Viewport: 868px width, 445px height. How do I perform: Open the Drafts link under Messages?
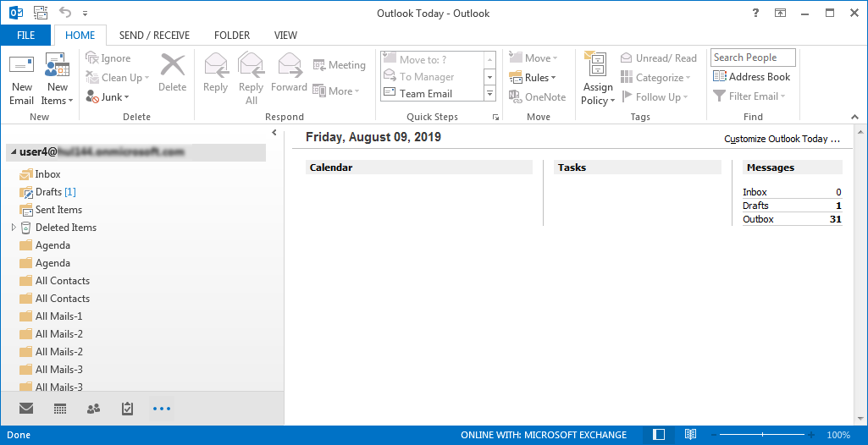pos(755,206)
